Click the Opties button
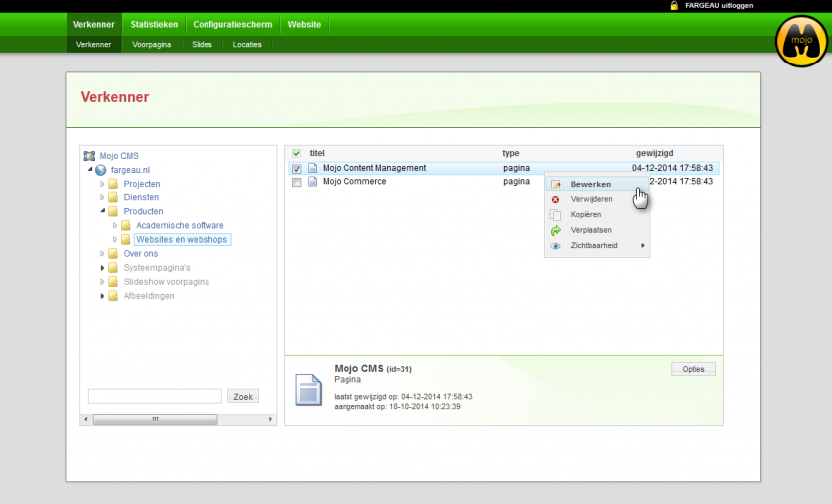Screen dimensions: 832x504 coord(693,369)
